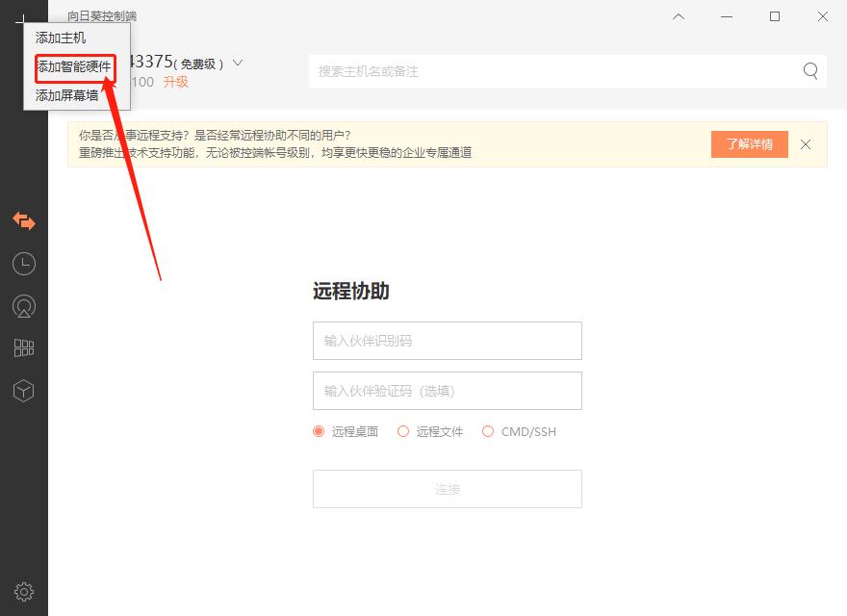Select the cube icon in the sidebar
The image size is (847, 616).
(23, 390)
